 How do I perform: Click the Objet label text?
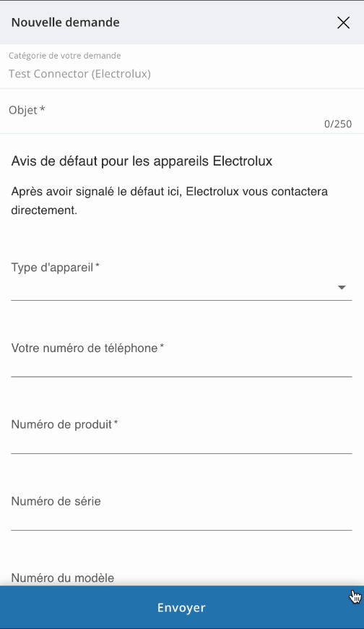27,110
